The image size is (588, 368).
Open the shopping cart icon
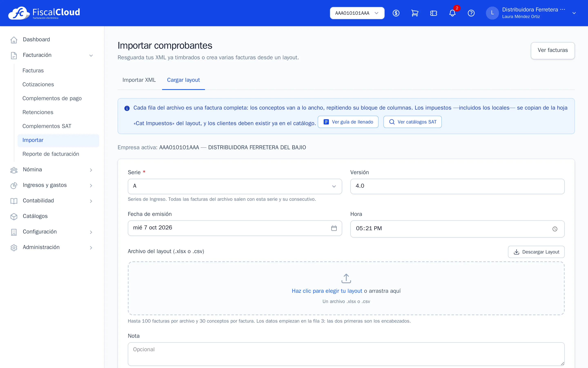tap(415, 13)
